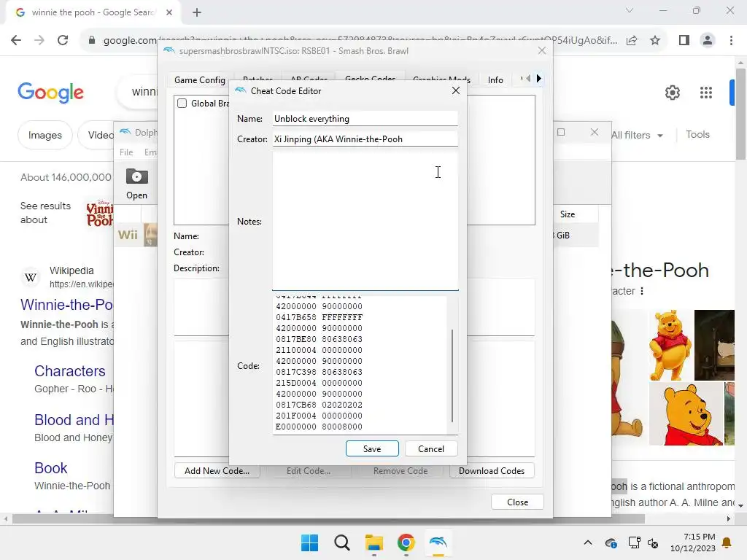
Task: Open Windows Search from taskbar
Action: (342, 542)
